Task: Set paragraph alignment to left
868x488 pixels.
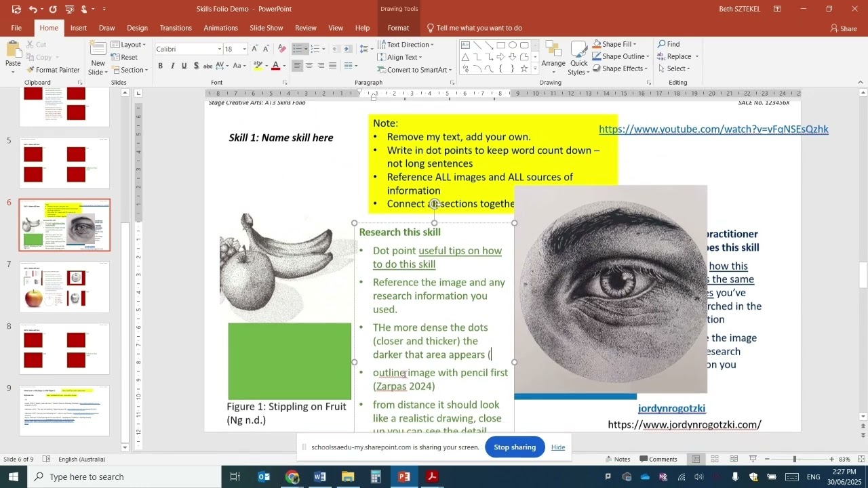Action: [298, 66]
